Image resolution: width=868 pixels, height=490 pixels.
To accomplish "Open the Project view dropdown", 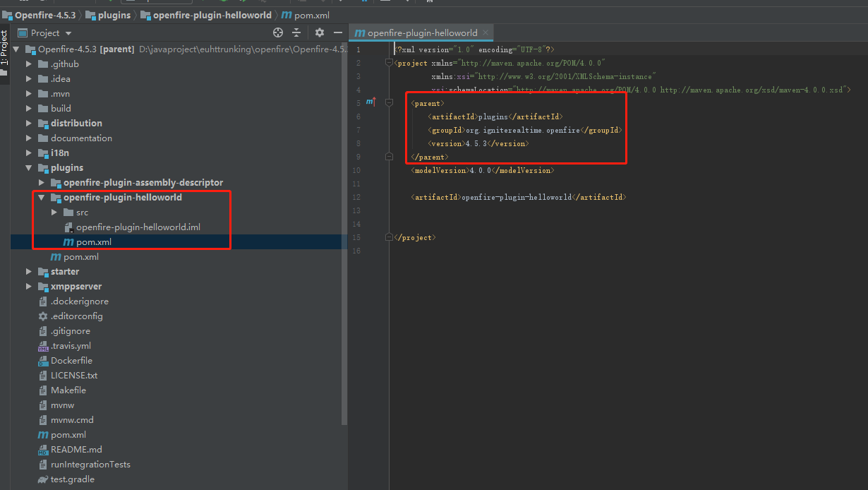I will click(x=68, y=33).
